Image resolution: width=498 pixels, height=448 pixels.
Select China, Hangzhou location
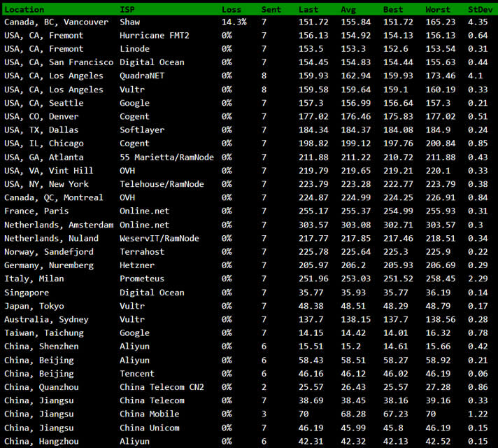click(41, 441)
